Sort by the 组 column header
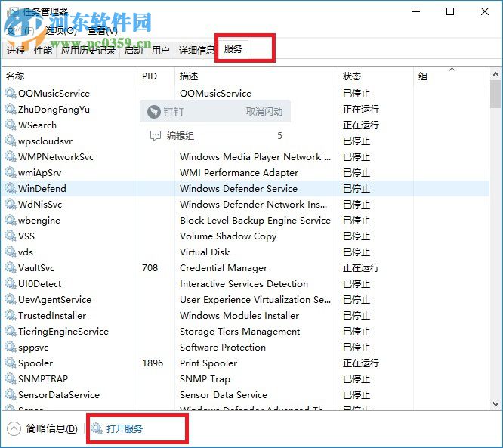Screen dimensions: 503x448 click(x=452, y=76)
